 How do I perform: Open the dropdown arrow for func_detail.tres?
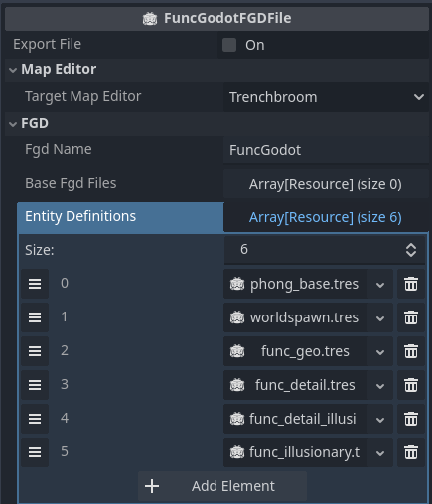click(380, 386)
